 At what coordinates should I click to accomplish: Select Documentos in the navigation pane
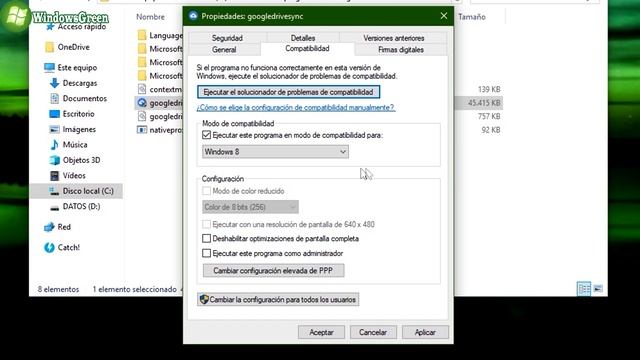click(x=84, y=98)
